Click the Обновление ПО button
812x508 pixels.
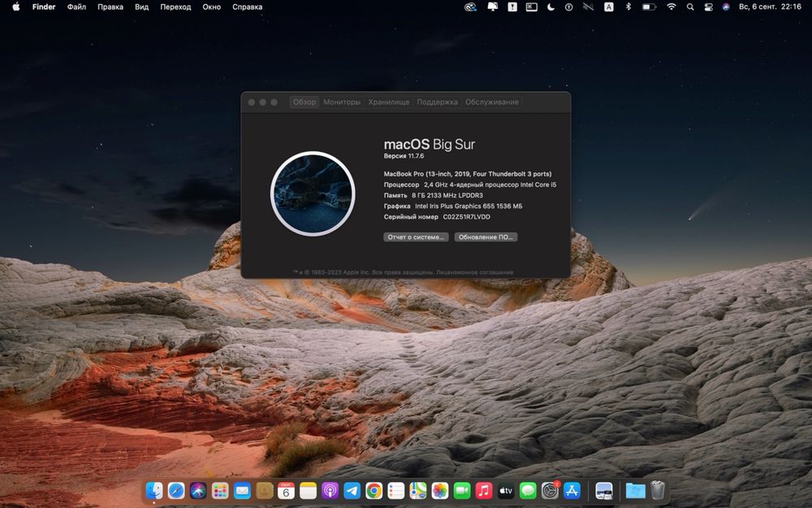click(x=486, y=237)
